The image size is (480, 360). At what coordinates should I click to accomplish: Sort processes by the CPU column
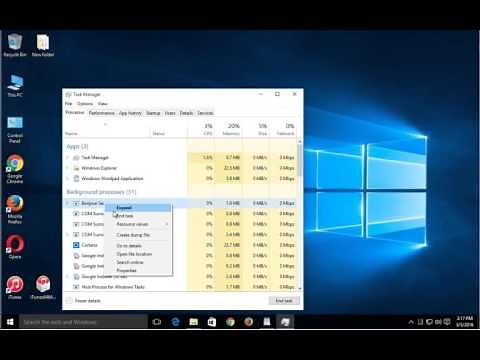coord(201,129)
